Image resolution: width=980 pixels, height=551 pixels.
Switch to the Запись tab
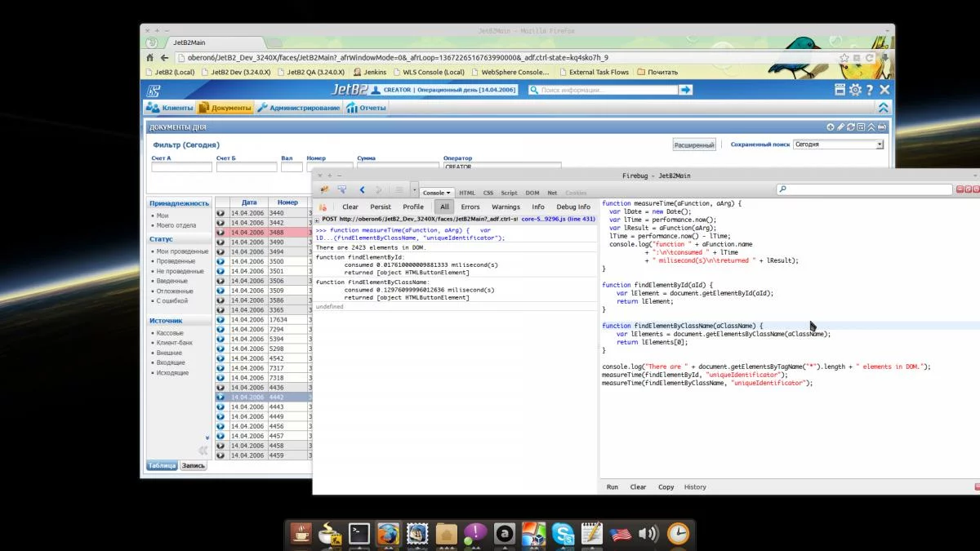pos(193,465)
